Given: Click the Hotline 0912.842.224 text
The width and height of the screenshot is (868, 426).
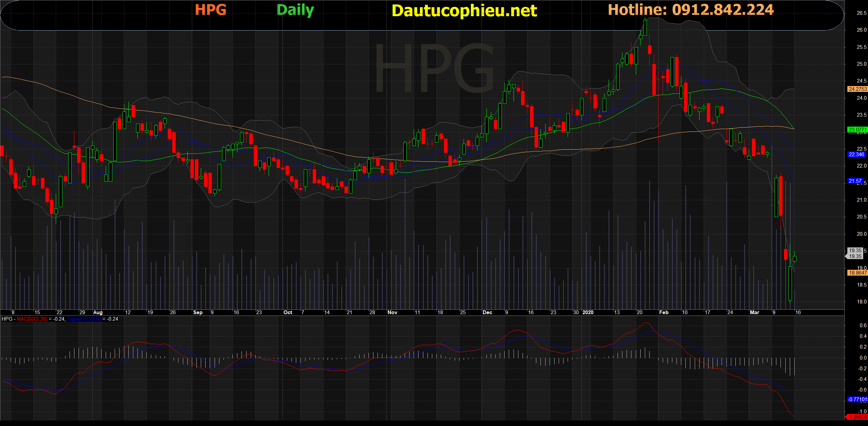Looking at the screenshot, I should tap(691, 10).
